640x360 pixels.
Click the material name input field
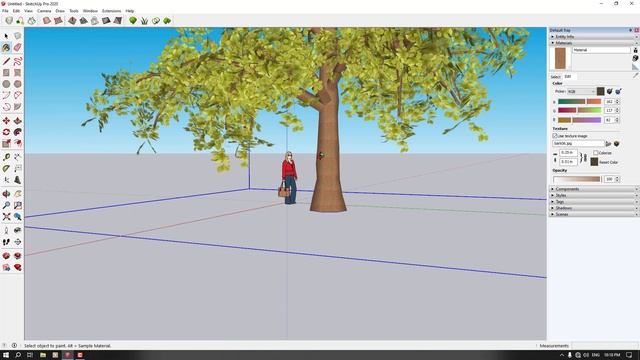pyautogui.click(x=601, y=50)
